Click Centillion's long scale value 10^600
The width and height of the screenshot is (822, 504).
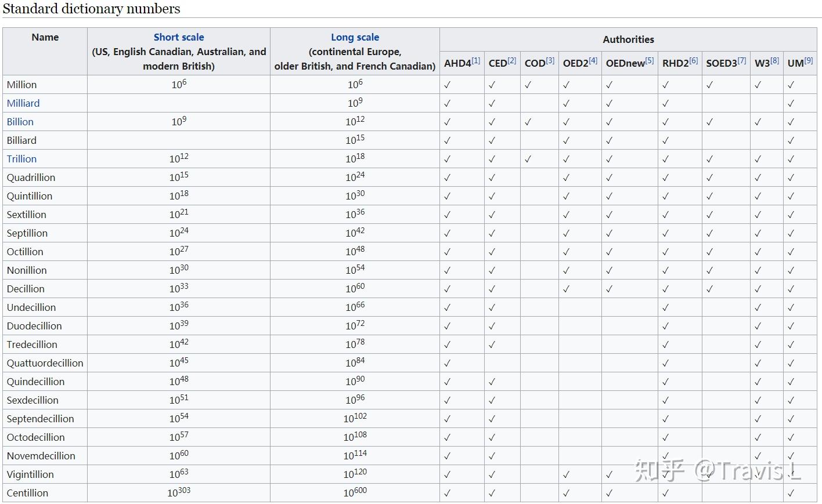[355, 492]
